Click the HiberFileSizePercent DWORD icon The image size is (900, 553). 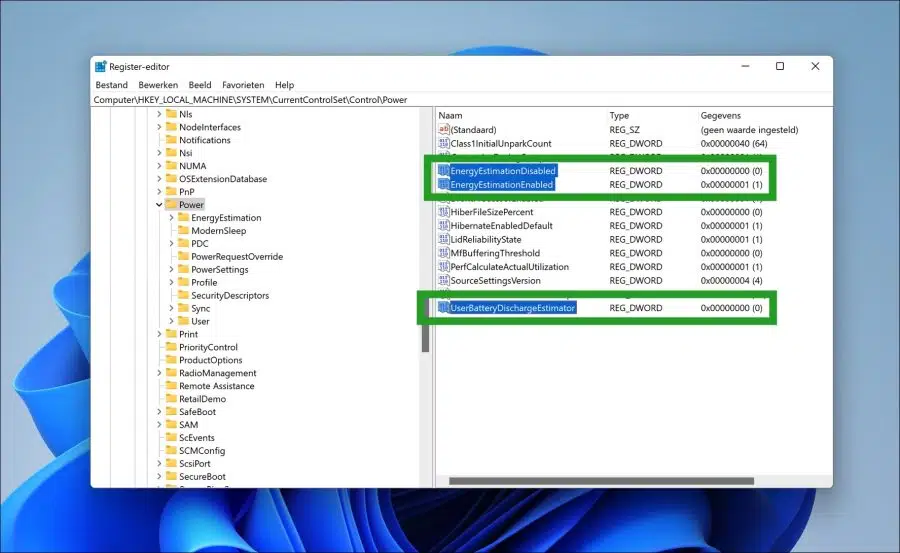[444, 212]
